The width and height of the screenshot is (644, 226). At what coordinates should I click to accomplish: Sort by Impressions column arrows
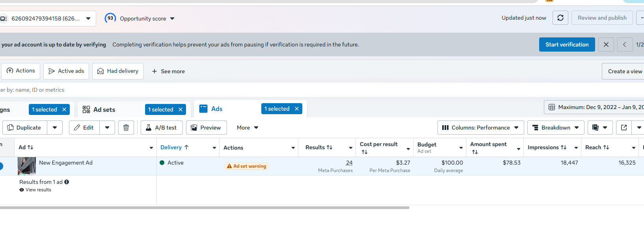coord(564,147)
